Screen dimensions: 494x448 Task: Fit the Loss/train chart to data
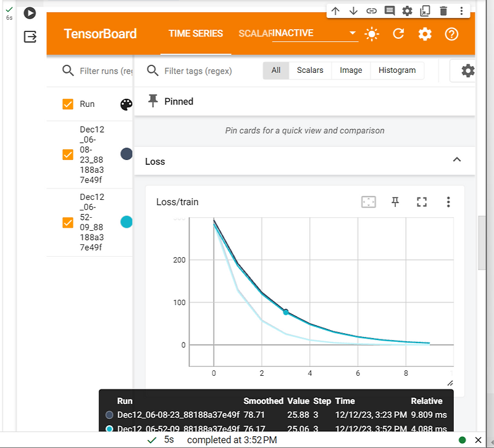pos(369,202)
